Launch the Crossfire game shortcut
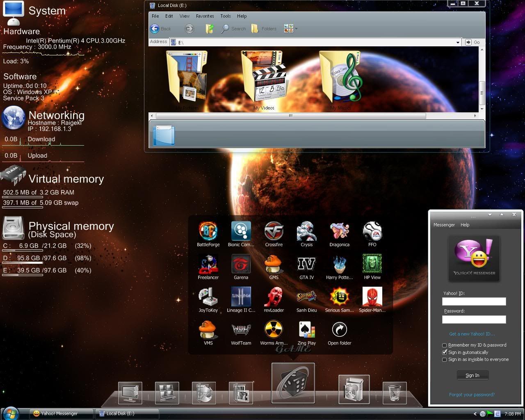525x420 pixels. [274, 231]
